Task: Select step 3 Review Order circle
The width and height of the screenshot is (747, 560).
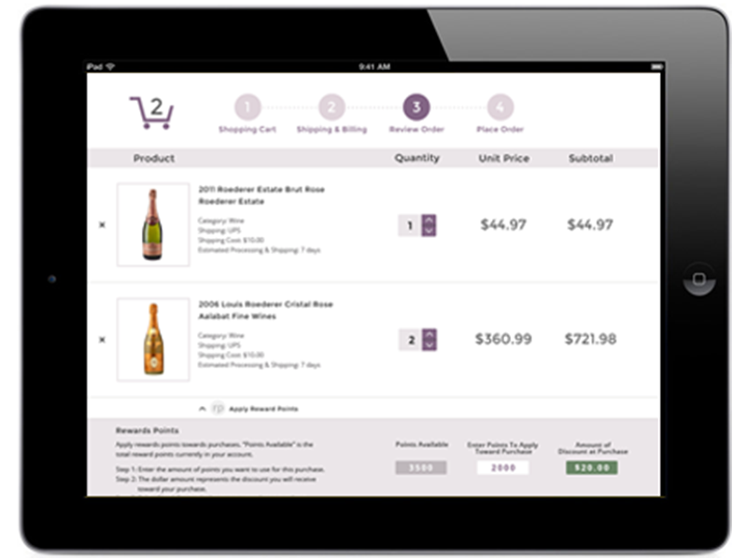Action: coord(416,107)
